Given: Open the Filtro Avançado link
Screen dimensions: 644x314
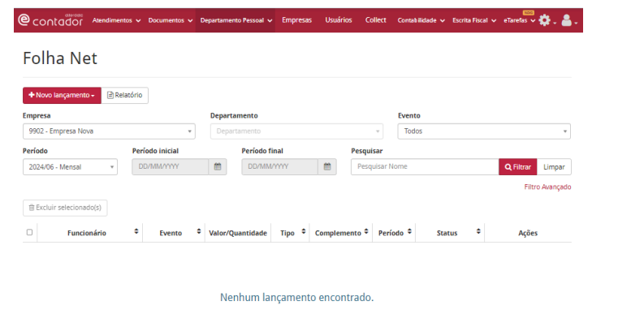Looking at the screenshot, I should (x=547, y=187).
